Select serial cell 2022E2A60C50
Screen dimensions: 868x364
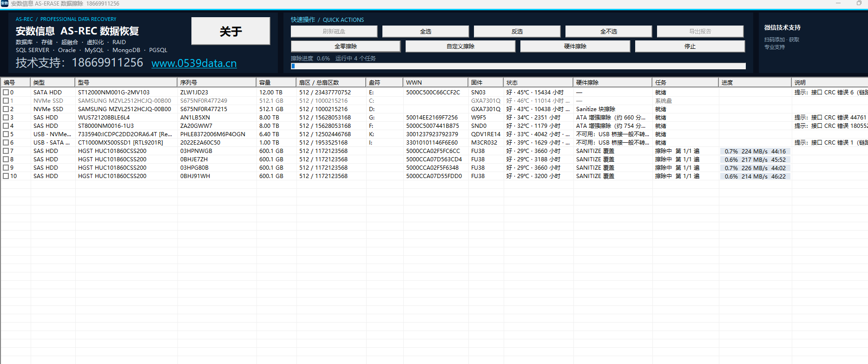pos(200,143)
